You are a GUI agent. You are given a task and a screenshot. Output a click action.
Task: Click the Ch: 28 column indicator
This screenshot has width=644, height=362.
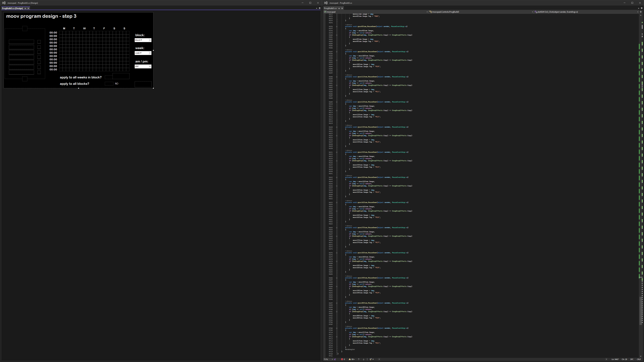tap(624, 359)
